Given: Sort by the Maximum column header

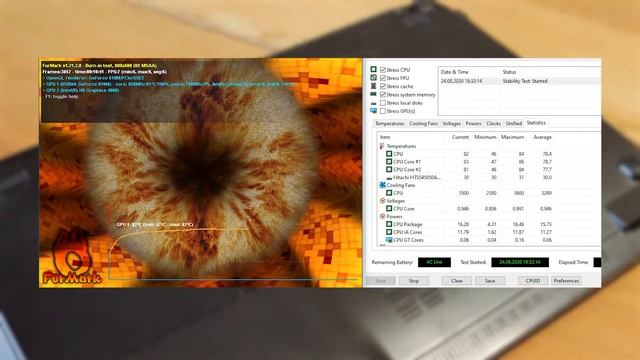Looking at the screenshot, I should click(512, 137).
